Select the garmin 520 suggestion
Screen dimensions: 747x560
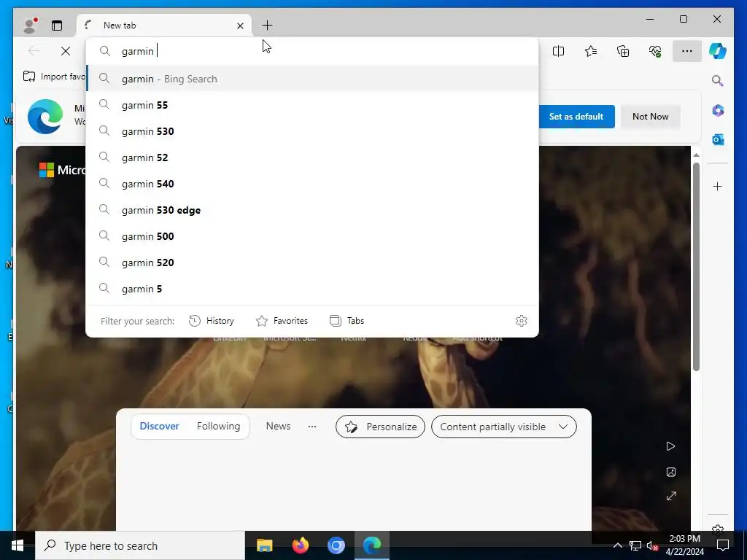pyautogui.click(x=312, y=262)
